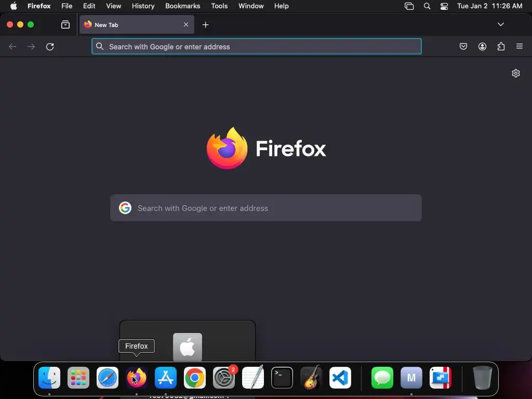The width and height of the screenshot is (532, 399).
Task: Open the Bookmarks menu
Action: click(x=182, y=6)
